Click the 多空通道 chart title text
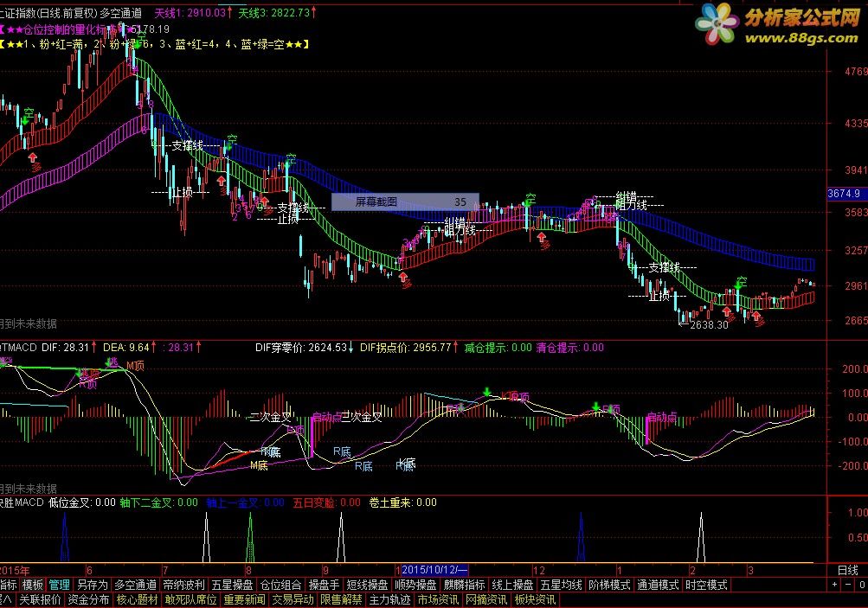 (x=120, y=13)
